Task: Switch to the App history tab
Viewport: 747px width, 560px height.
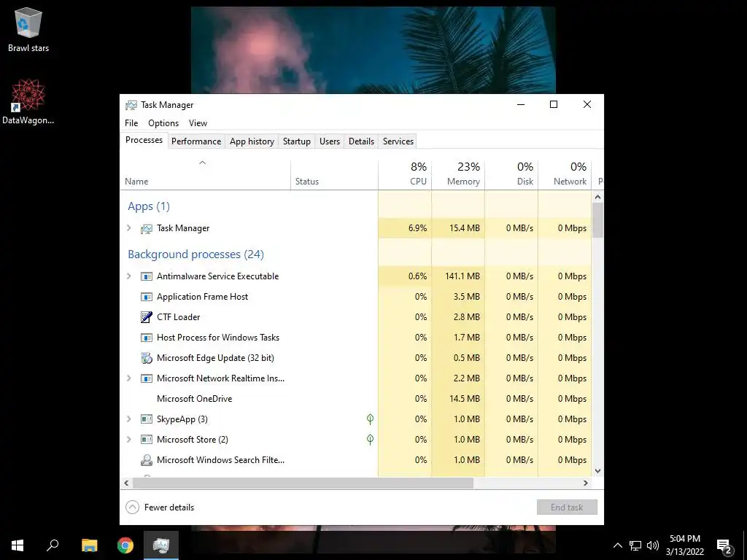Action: (252, 141)
